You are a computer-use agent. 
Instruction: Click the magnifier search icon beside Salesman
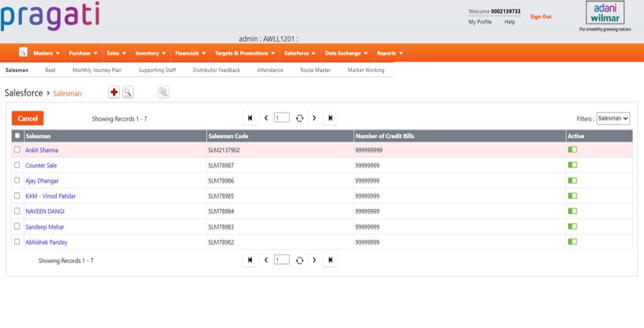click(128, 92)
